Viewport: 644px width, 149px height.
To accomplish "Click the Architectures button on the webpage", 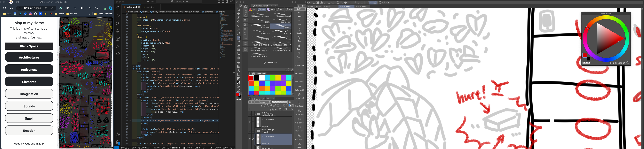I will coord(29,57).
